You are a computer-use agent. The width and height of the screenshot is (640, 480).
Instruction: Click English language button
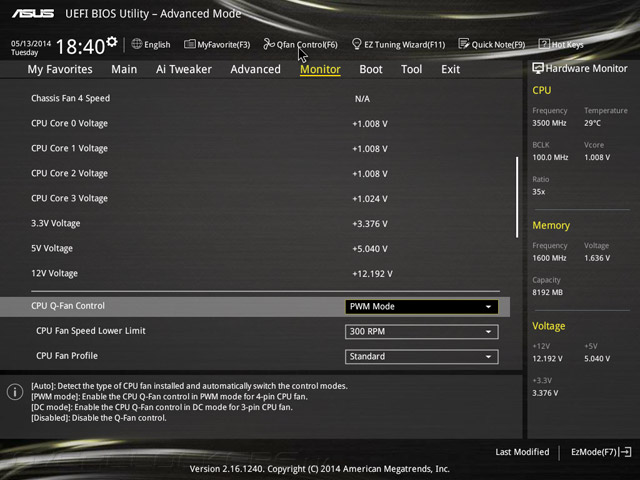[157, 44]
